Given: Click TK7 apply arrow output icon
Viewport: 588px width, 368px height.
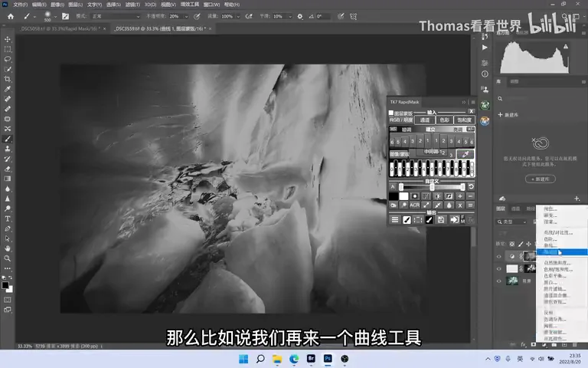Looking at the screenshot, I should pyautogui.click(x=454, y=220).
